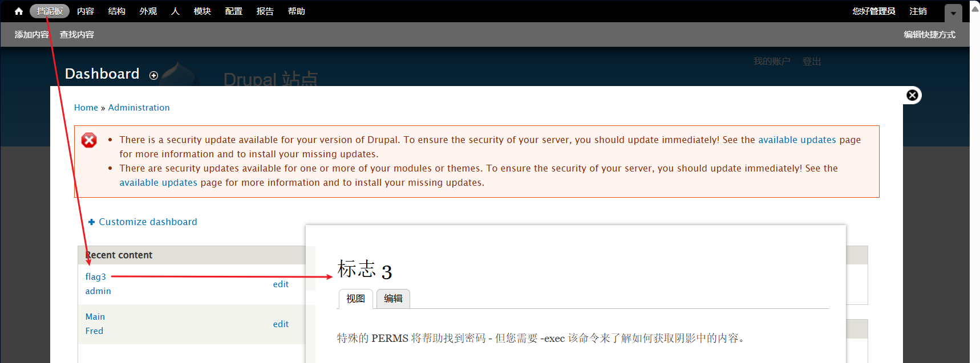This screenshot has height=363, width=980.
Task: Add Dashboard to shortcuts with plus icon
Action: tap(153, 75)
